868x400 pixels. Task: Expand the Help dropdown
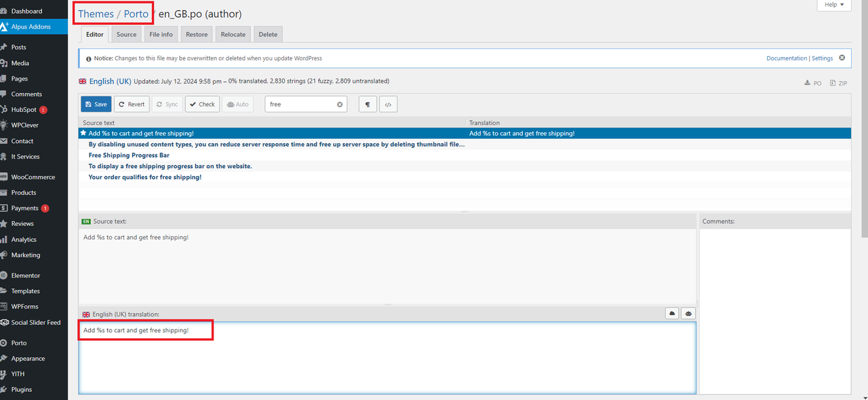[x=834, y=5]
